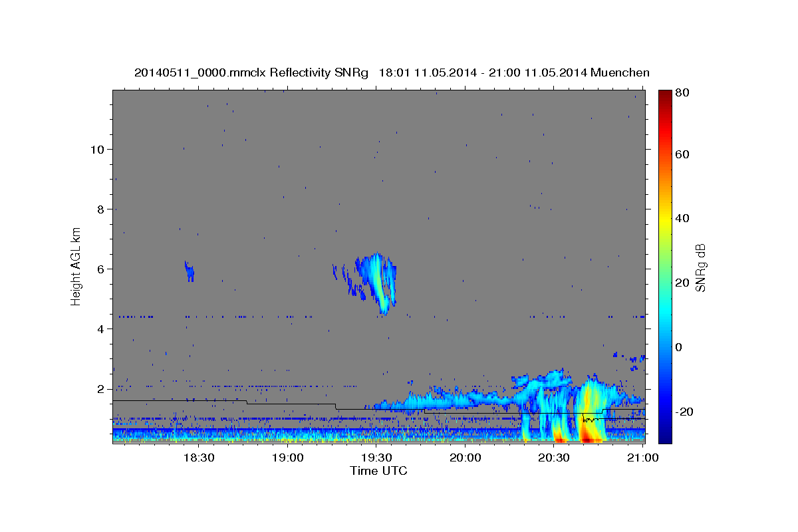Click the 'SNRg dB' colorbar label
Image resolution: width=798 pixels, height=532 pixels.
click(700, 268)
